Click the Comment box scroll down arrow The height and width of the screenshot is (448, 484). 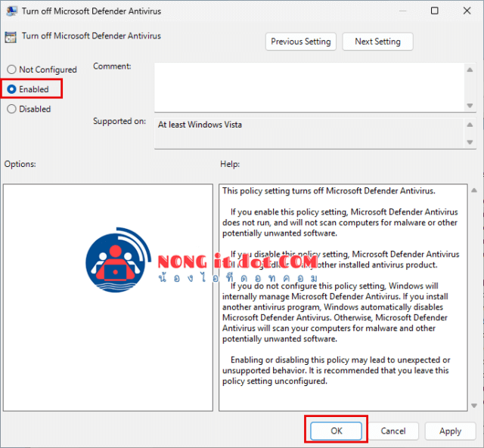tap(470, 106)
